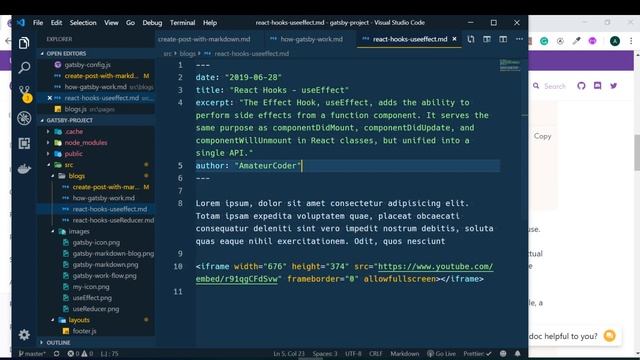Open the Go menu
Screen dimensions: 640x360
point(130,22)
